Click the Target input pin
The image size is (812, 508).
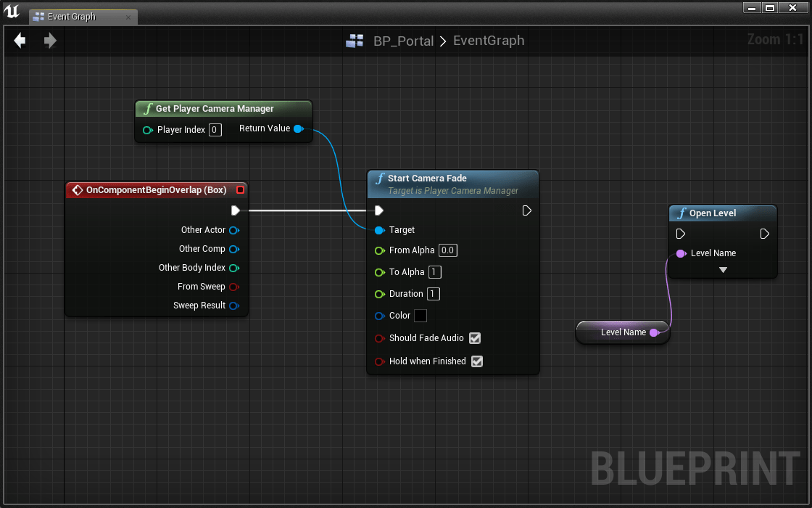[x=380, y=230]
